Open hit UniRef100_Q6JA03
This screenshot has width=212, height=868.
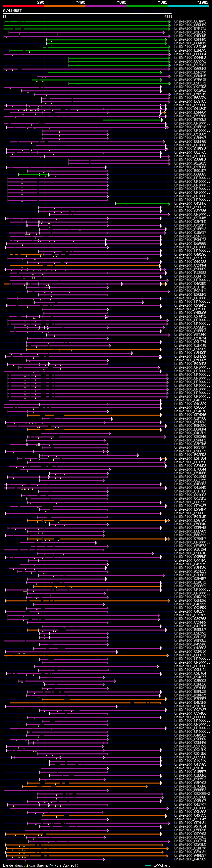click(190, 22)
